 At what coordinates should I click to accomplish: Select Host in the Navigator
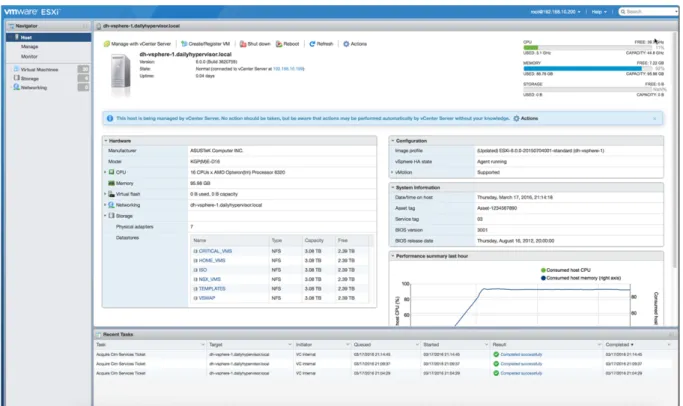[48, 37]
